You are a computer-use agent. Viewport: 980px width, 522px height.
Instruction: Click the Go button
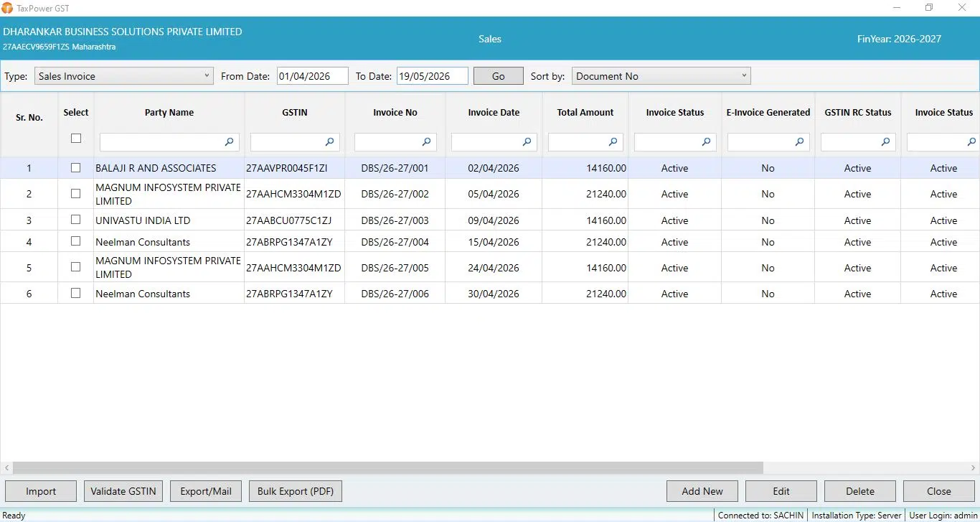(499, 76)
